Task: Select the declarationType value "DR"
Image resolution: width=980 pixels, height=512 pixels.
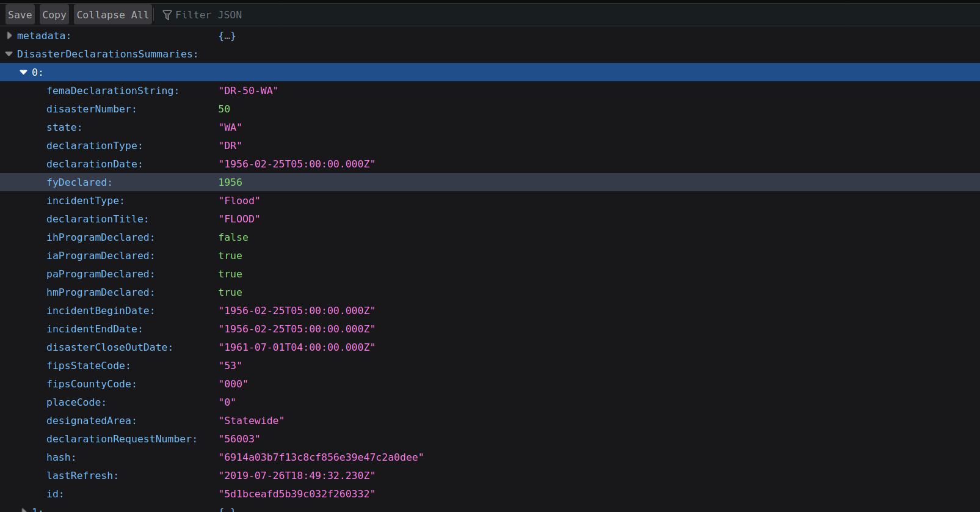Action: [230, 145]
